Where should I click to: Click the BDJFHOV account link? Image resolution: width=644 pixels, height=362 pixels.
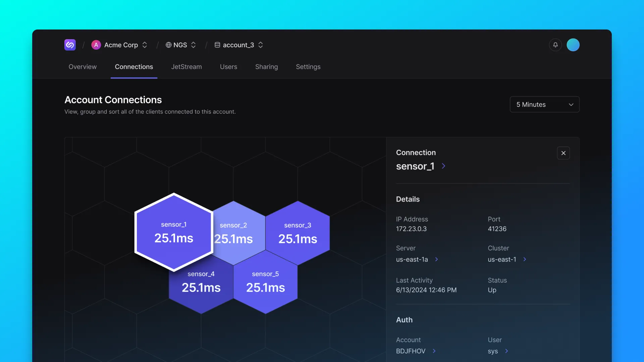[411, 351]
